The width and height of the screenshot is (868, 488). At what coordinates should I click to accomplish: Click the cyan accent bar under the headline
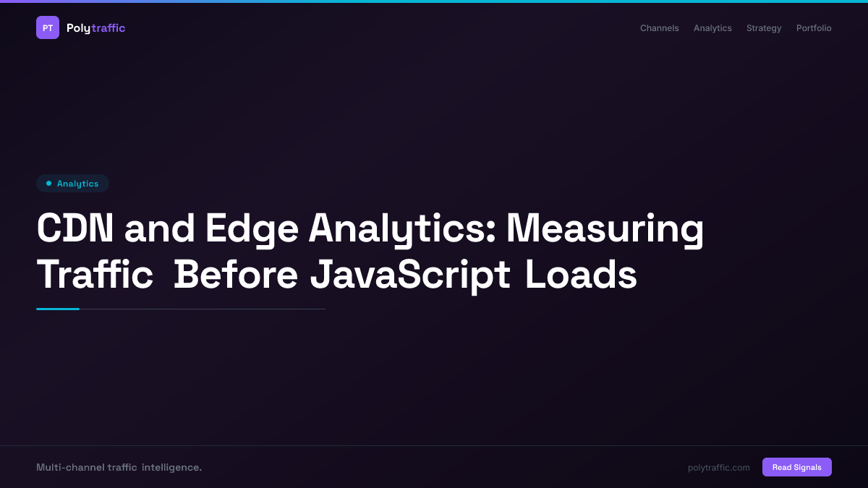click(x=58, y=309)
